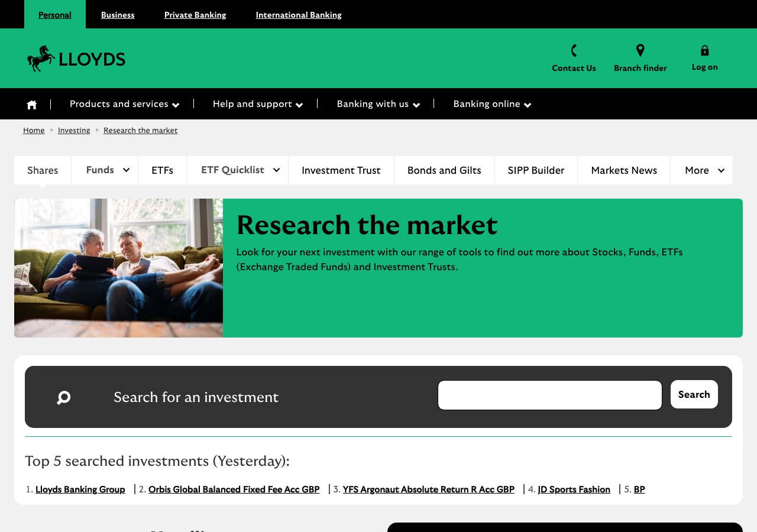Expand the Funds tab dropdown
Image resolution: width=757 pixels, height=532 pixels.
click(105, 170)
